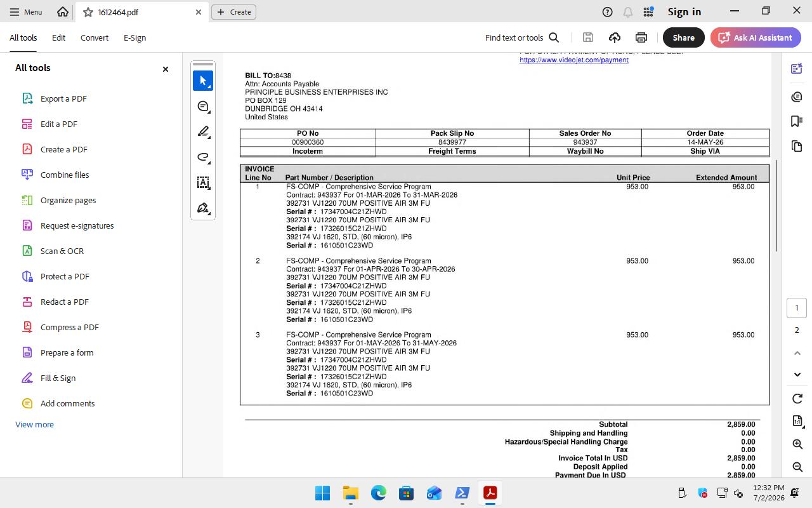812x508 pixels.
Task: Choose Request e-signatures tool
Action: pyautogui.click(x=77, y=225)
